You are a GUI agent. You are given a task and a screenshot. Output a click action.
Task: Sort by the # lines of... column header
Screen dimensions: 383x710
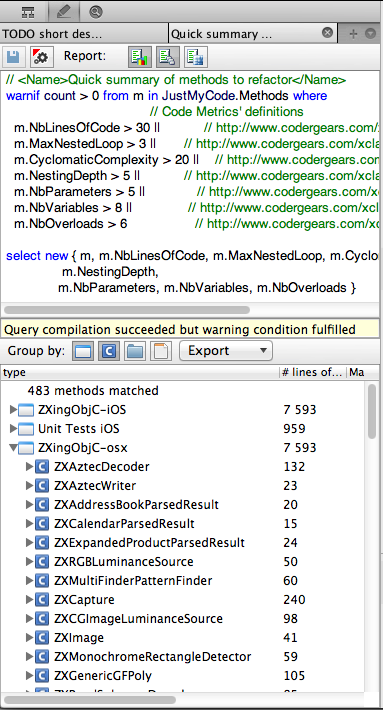click(x=312, y=373)
